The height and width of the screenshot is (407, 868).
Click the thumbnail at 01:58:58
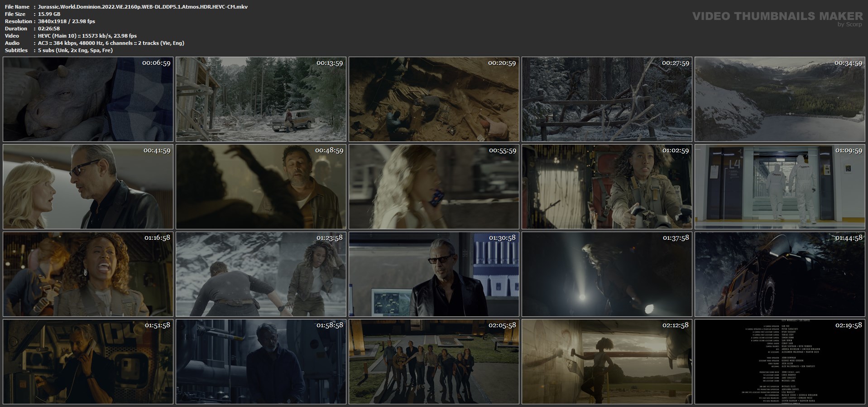click(x=261, y=362)
